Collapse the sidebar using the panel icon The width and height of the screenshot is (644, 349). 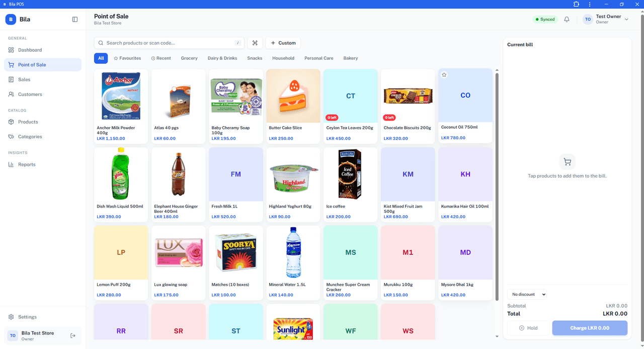point(75,20)
